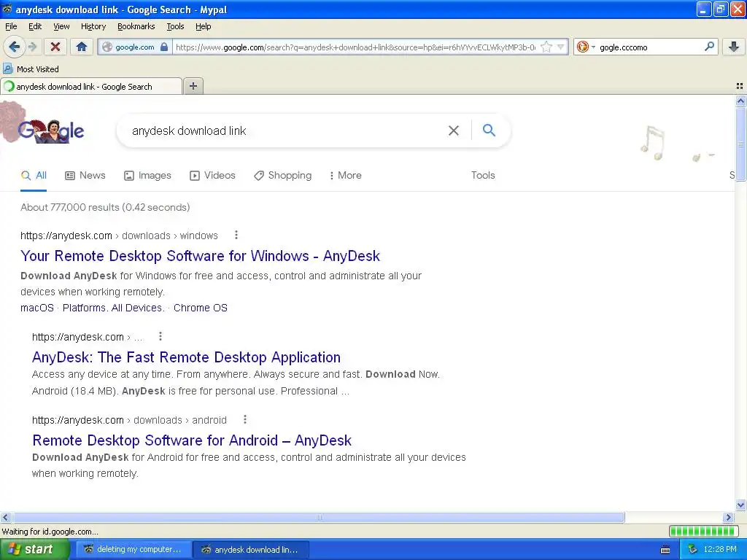This screenshot has width=747, height=560.
Task: Click the Google doodle logo
Action: 51,130
